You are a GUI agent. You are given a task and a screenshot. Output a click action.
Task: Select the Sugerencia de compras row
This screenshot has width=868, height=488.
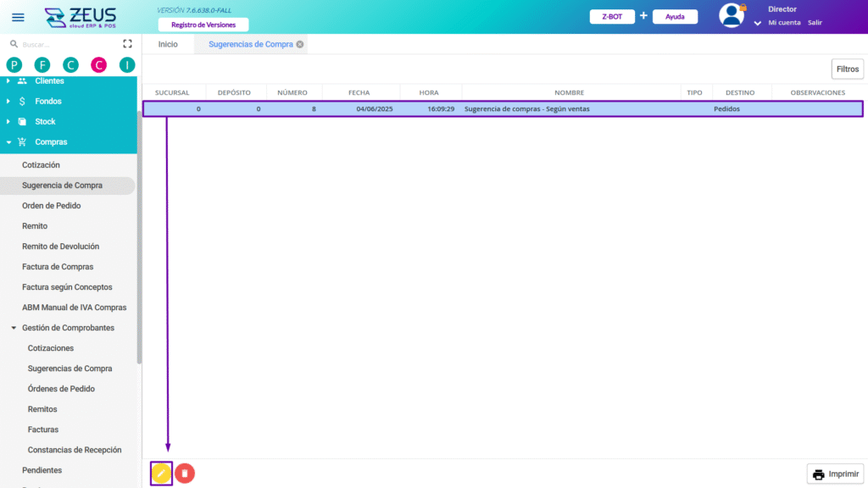pos(503,109)
